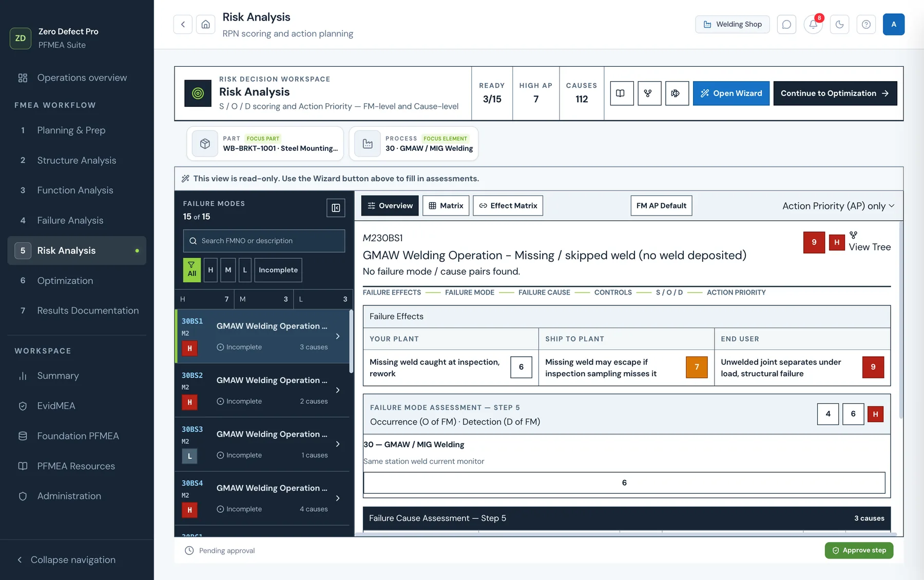Go to Planning & Prep step
The width and height of the screenshot is (924, 580).
pos(77,130)
